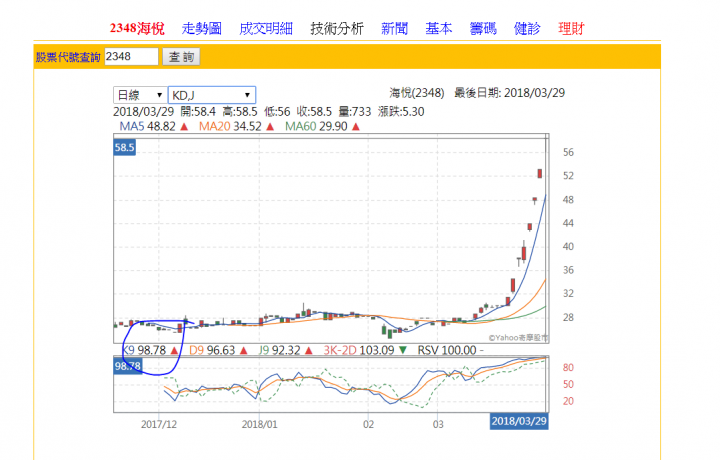Image resolution: width=720 pixels, height=460 pixels.
Task: Click the 2017/12 date axis label
Action: click(159, 424)
